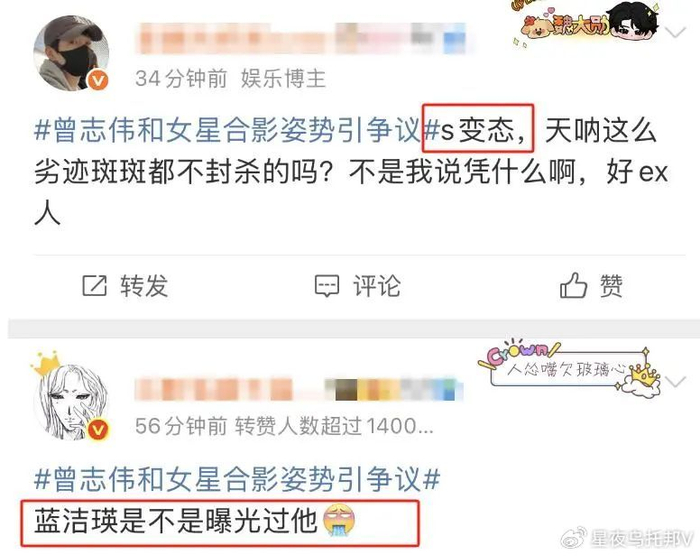The height and width of the screenshot is (556, 700).
Task: Expand the first post's chevron menu
Action: point(675,32)
